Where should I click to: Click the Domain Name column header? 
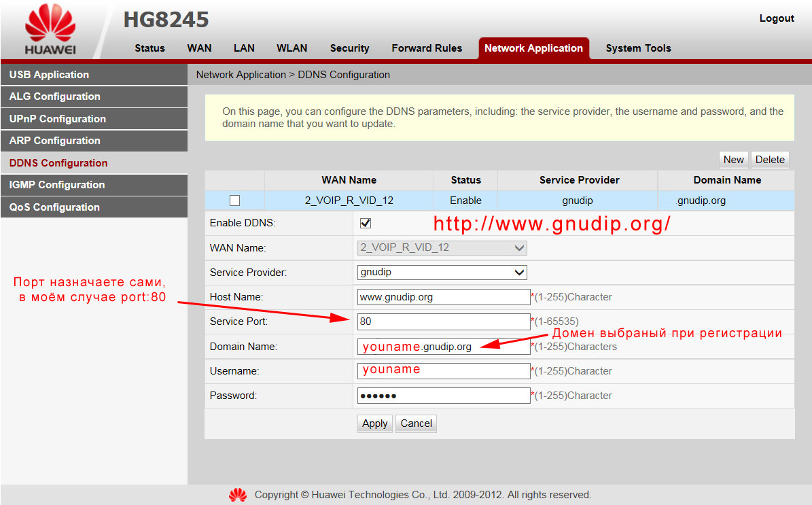726,180
